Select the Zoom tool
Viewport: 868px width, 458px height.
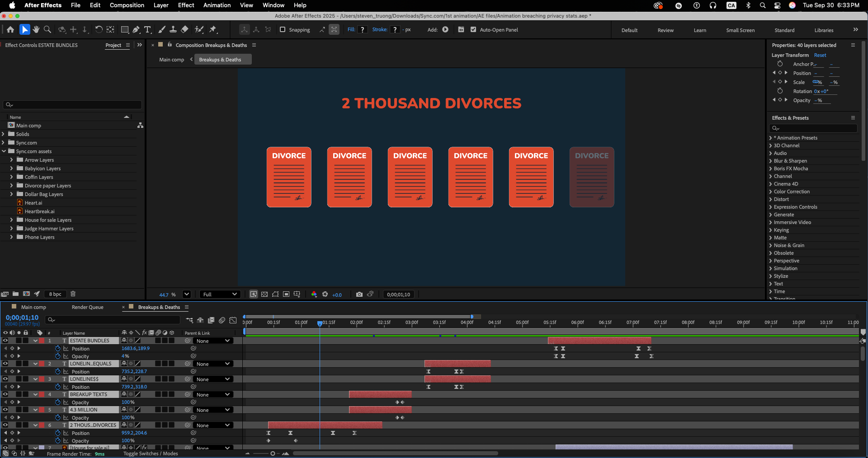pos(47,30)
